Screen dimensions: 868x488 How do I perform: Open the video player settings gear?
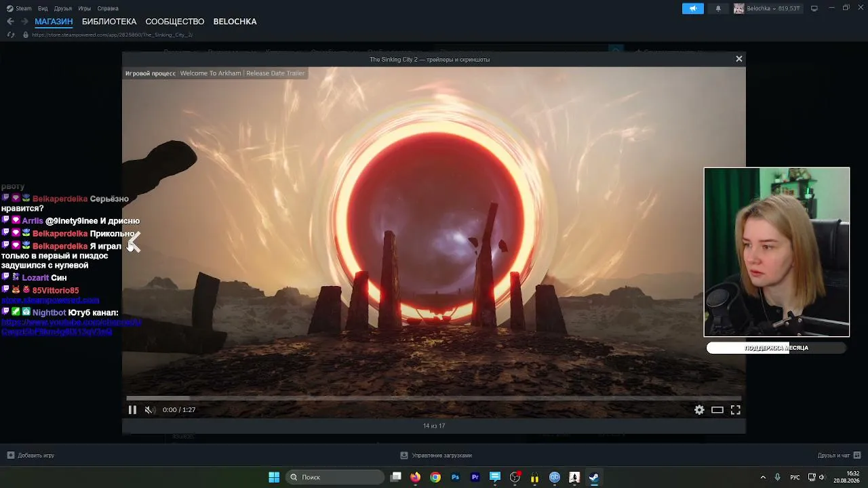click(x=699, y=409)
